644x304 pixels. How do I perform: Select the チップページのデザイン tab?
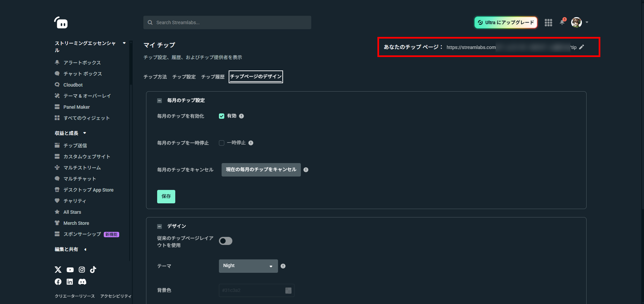256,77
